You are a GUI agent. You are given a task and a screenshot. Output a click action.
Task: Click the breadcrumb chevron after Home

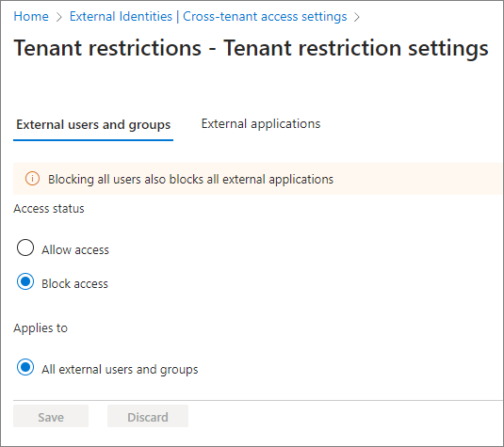click(x=58, y=17)
